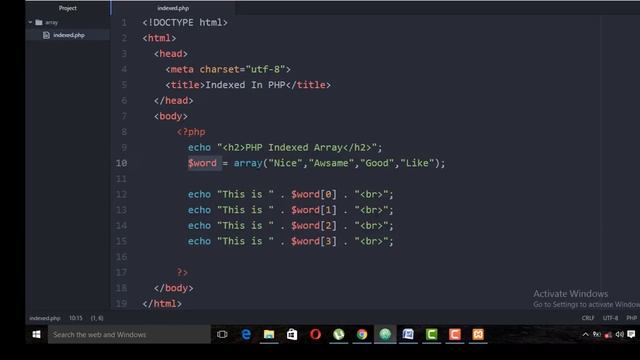The height and width of the screenshot is (360, 640).
Task: Click the file icon beside indexed.php in tree
Action: click(46, 35)
